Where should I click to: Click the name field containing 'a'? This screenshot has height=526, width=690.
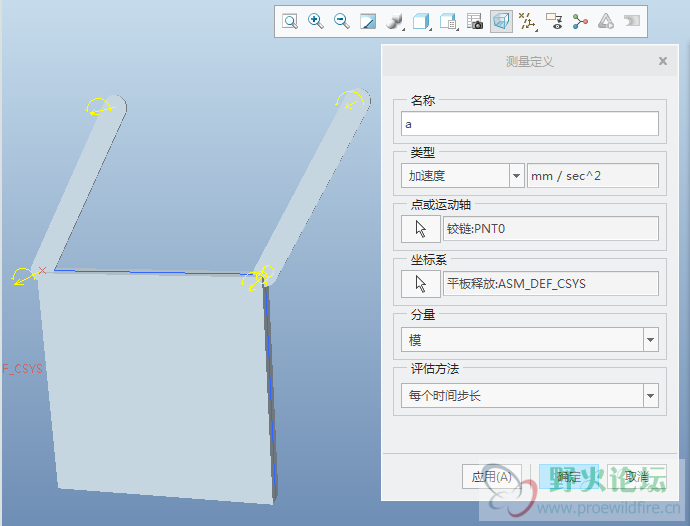click(529, 124)
